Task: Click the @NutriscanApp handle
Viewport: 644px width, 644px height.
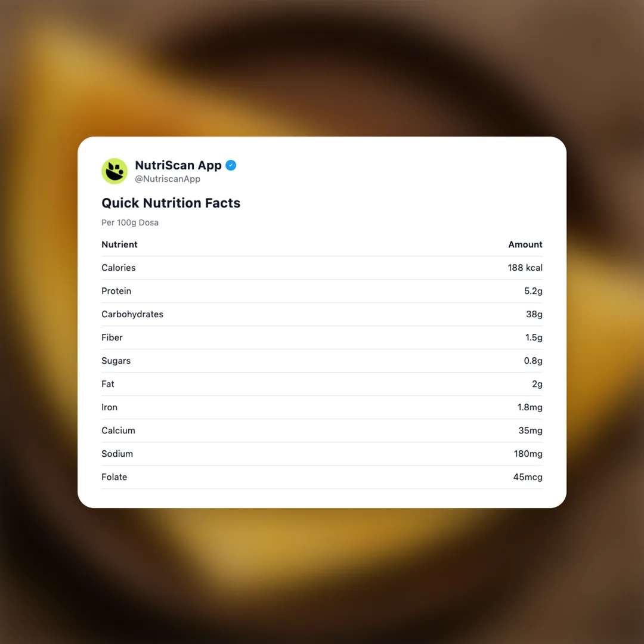Action: 168,179
